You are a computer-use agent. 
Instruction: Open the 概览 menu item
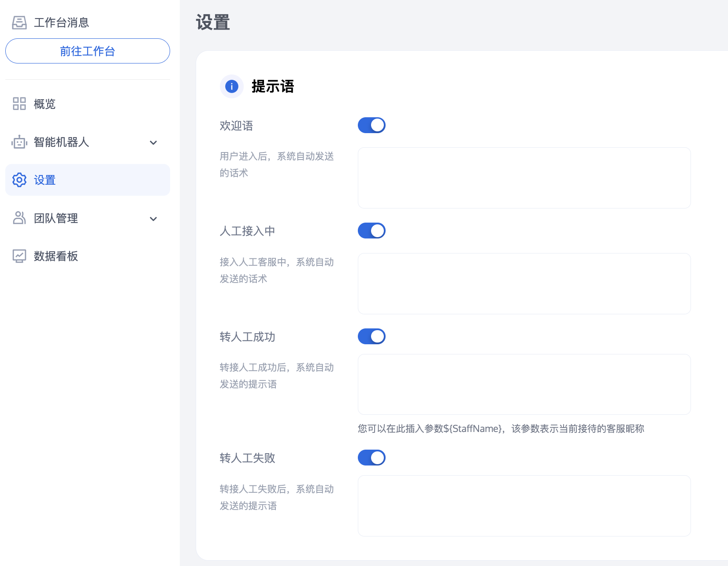pyautogui.click(x=45, y=104)
